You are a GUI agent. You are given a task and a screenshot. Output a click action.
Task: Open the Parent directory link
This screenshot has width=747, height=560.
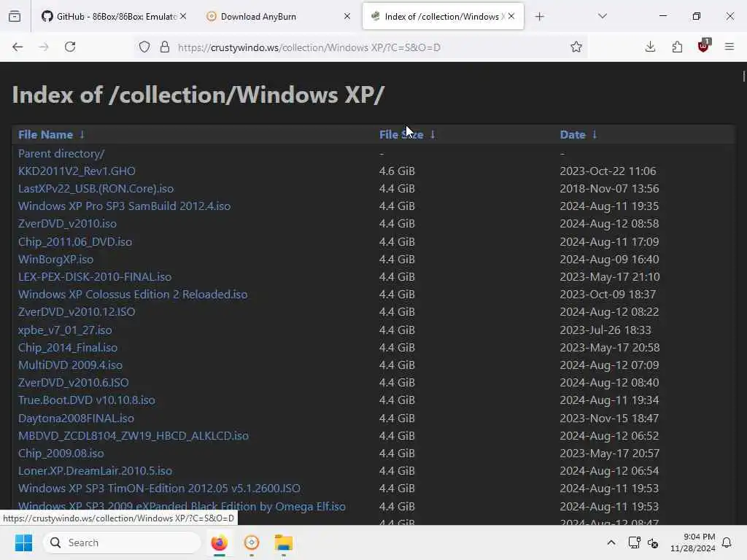[x=61, y=153]
